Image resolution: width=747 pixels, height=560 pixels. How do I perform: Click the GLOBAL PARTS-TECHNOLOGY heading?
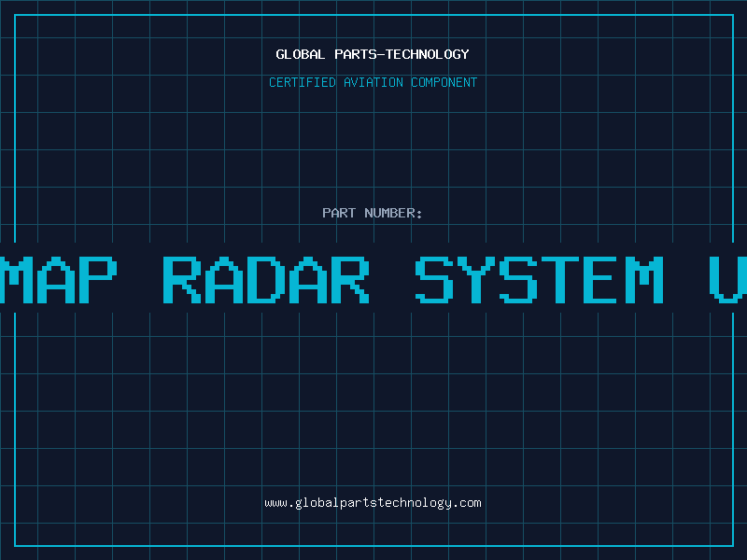(x=373, y=54)
